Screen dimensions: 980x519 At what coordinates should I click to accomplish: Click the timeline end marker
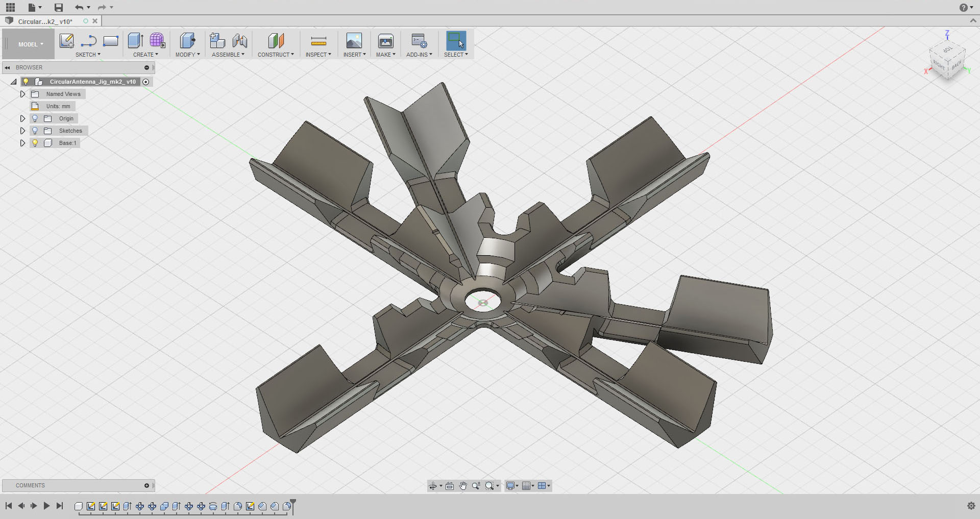pyautogui.click(x=293, y=507)
